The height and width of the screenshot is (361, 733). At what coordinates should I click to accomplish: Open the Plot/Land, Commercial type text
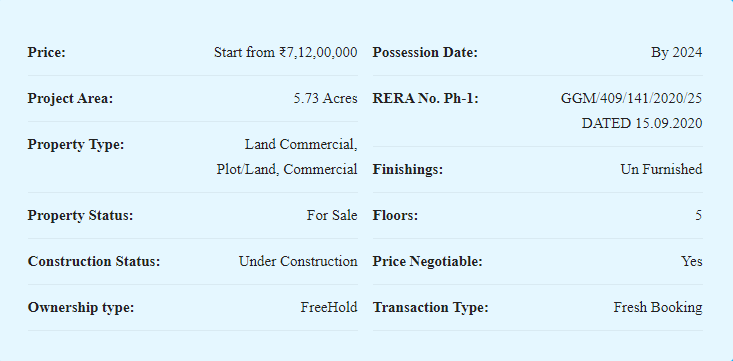[287, 169]
